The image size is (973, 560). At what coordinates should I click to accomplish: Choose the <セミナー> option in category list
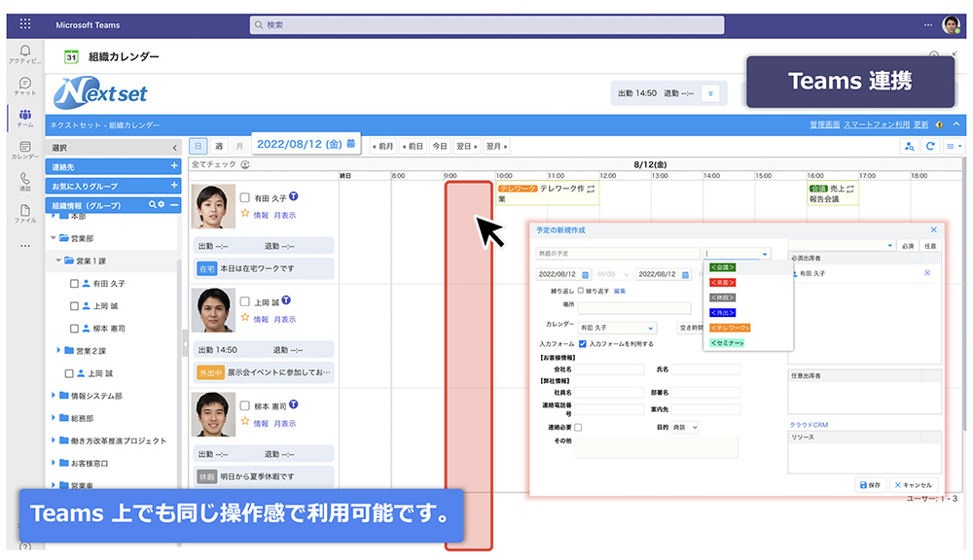727,343
